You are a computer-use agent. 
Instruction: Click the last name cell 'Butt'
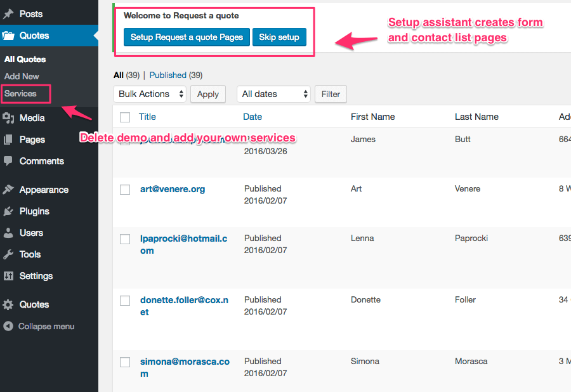coord(463,139)
